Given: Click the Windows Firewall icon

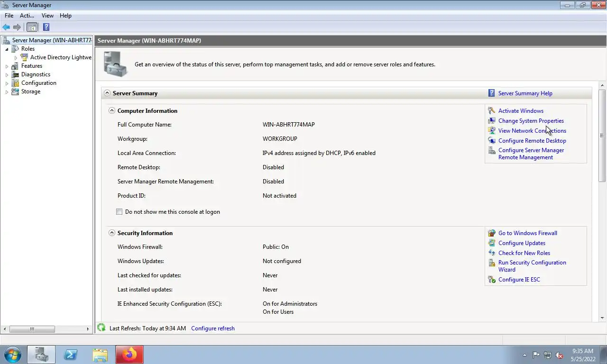Looking at the screenshot, I should coord(492,233).
